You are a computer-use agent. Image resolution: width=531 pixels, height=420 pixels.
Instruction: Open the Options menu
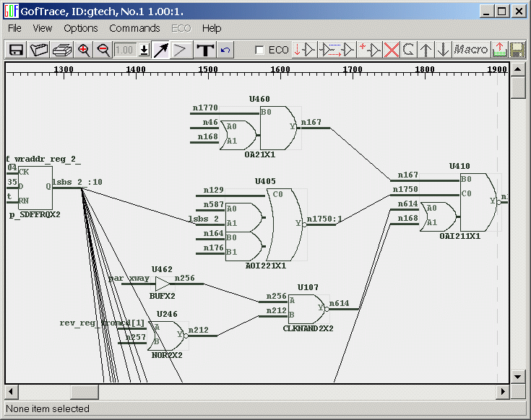point(80,28)
